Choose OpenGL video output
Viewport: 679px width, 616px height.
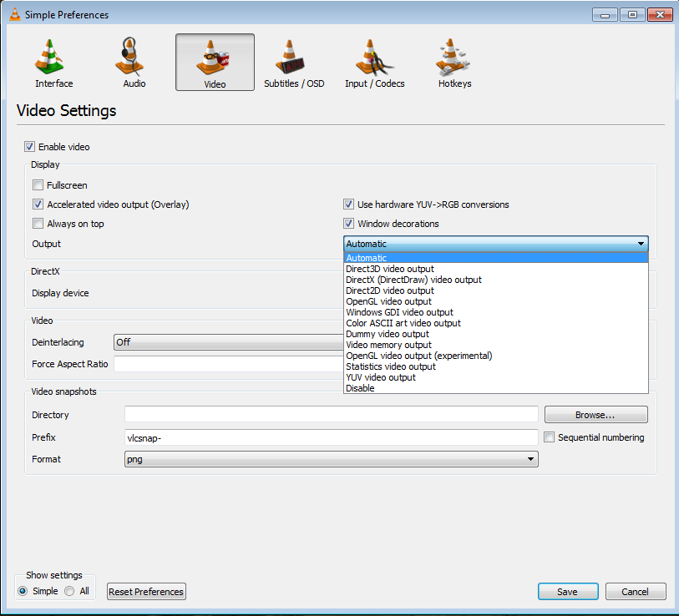496,301
